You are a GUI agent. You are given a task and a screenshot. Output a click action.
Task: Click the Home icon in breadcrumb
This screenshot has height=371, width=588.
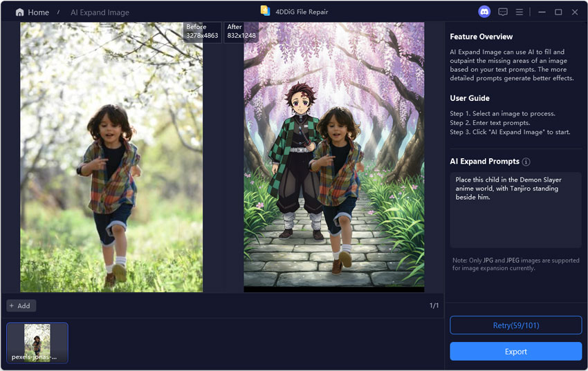point(19,12)
